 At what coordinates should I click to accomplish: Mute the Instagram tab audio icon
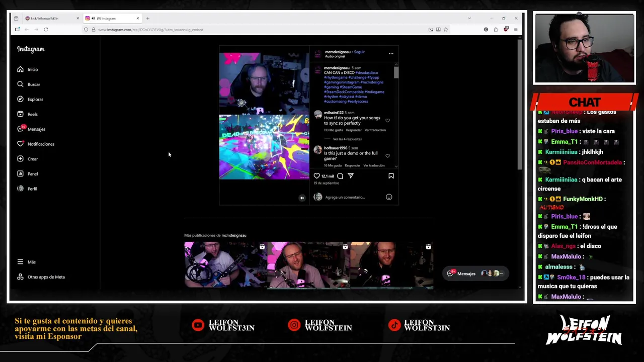click(93, 19)
